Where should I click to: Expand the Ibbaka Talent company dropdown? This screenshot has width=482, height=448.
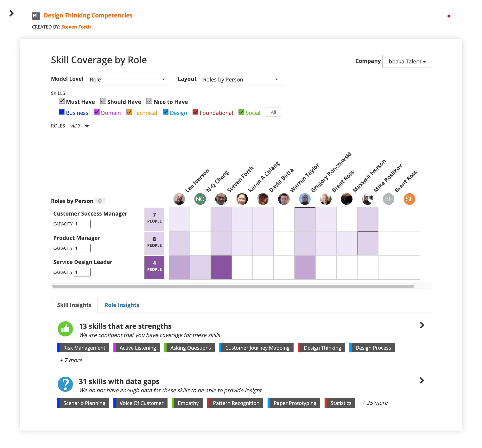click(406, 62)
